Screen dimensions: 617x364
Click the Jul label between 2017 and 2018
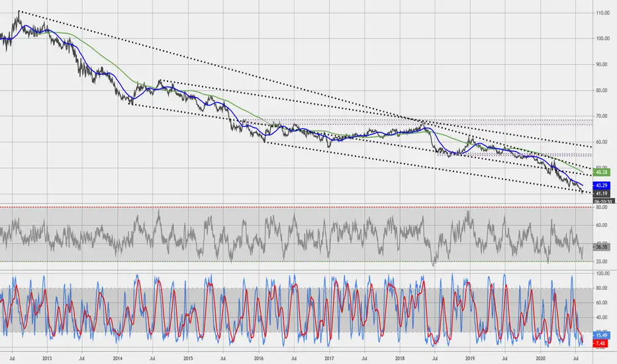tap(364, 359)
